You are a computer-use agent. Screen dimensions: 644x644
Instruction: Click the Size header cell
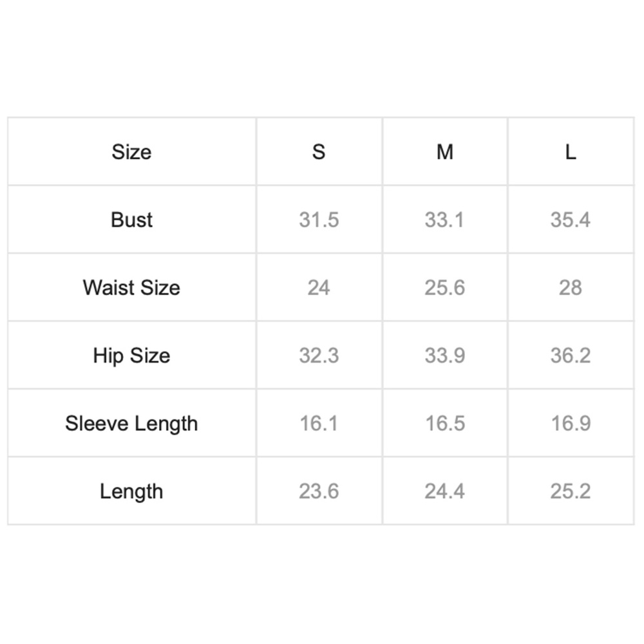pyautogui.click(x=131, y=152)
